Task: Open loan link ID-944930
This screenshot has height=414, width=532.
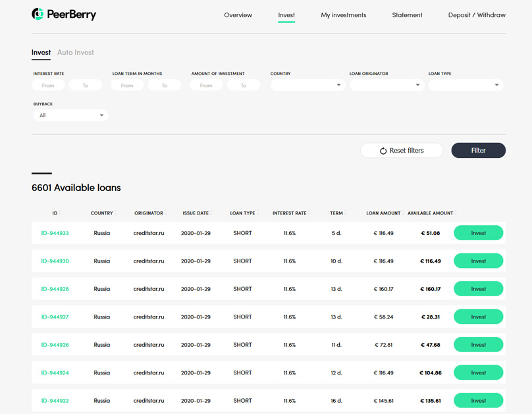Action: (x=55, y=261)
